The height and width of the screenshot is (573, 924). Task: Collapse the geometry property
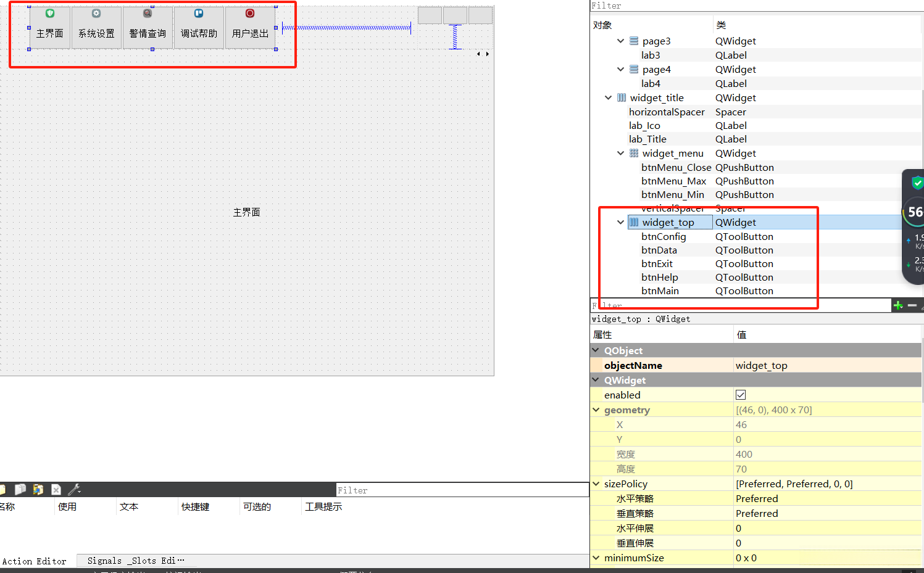click(596, 410)
